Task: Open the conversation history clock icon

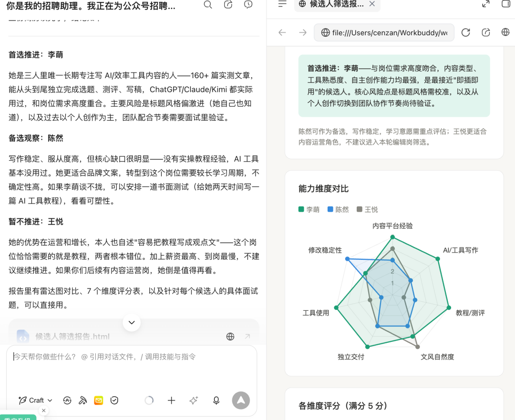Action: 248,5
